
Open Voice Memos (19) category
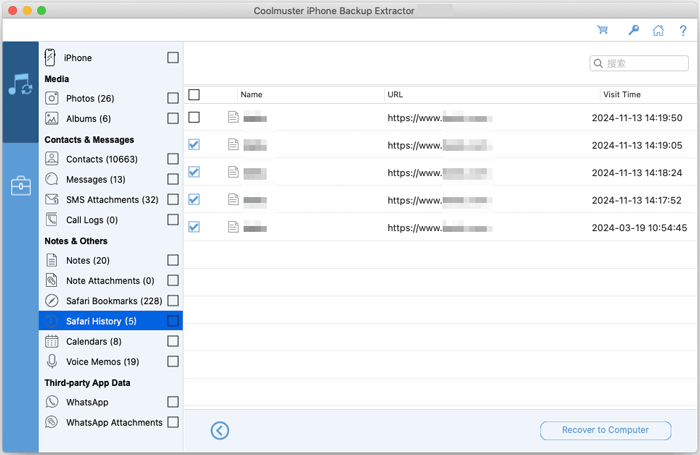103,362
